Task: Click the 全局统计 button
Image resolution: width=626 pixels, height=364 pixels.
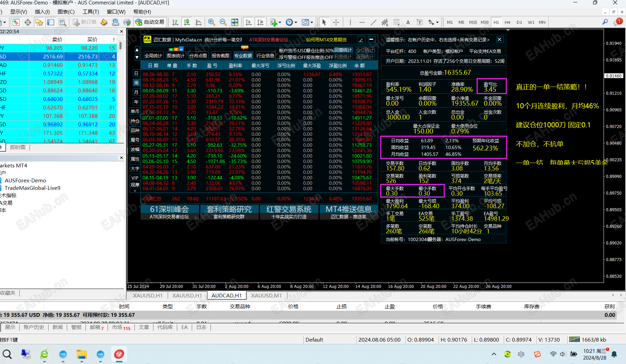Action: pos(153,56)
